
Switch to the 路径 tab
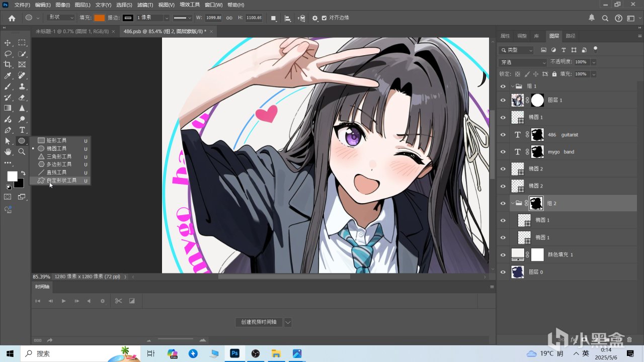click(571, 36)
